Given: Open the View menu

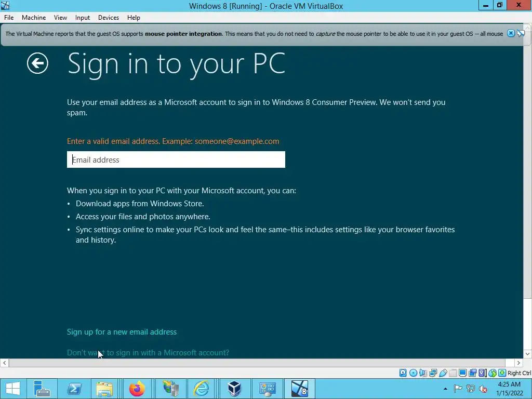Looking at the screenshot, I should (x=60, y=18).
